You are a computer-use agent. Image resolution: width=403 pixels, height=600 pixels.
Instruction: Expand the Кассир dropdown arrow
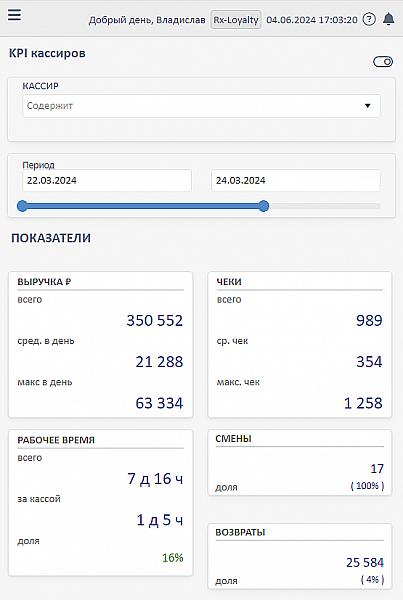[x=367, y=106]
